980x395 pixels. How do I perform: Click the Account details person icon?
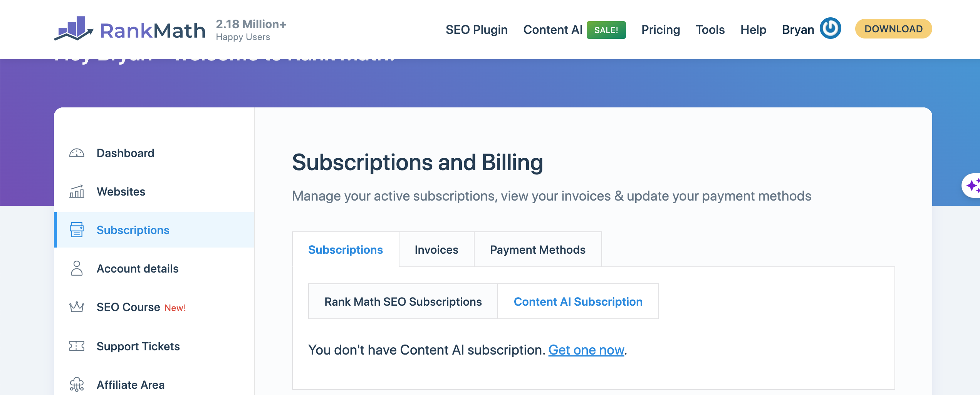(77, 268)
